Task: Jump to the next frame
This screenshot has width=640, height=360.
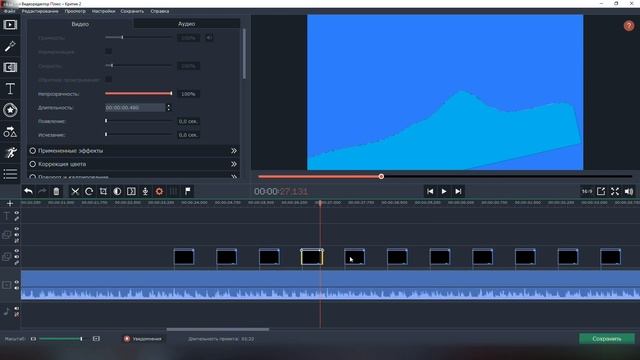Action: click(458, 191)
